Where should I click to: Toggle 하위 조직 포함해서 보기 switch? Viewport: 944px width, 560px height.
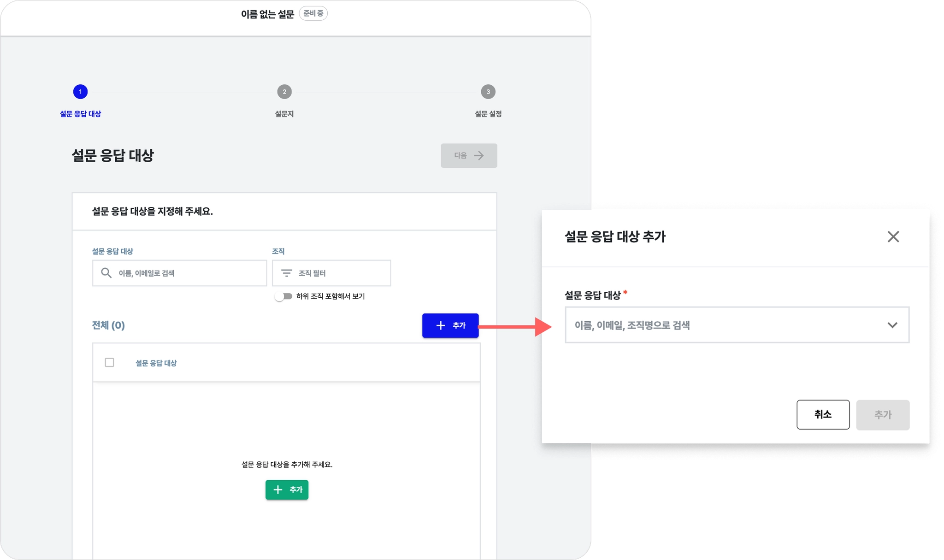[x=283, y=296]
